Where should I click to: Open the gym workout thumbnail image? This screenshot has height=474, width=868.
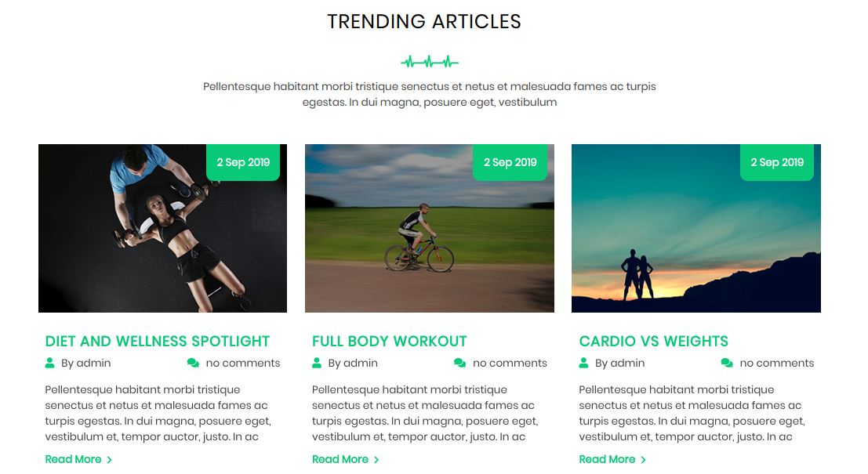pos(163,229)
